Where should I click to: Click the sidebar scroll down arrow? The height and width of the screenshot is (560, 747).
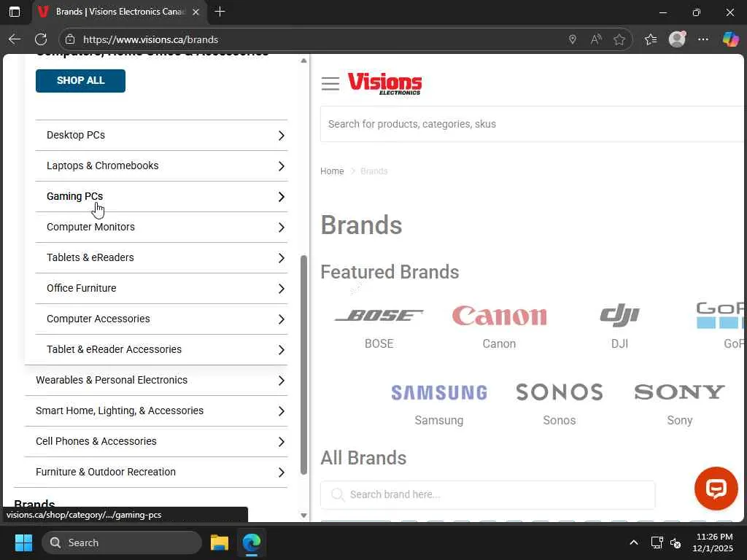(304, 516)
